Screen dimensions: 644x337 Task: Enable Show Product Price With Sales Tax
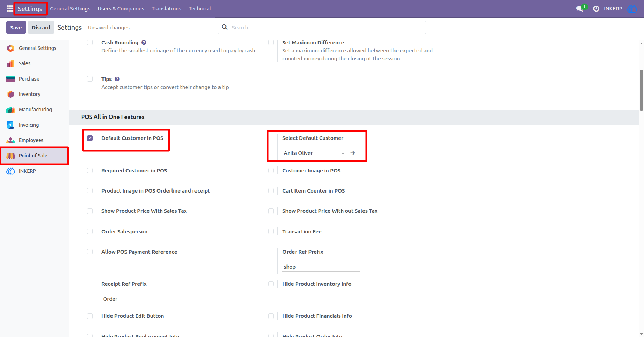tap(90, 211)
